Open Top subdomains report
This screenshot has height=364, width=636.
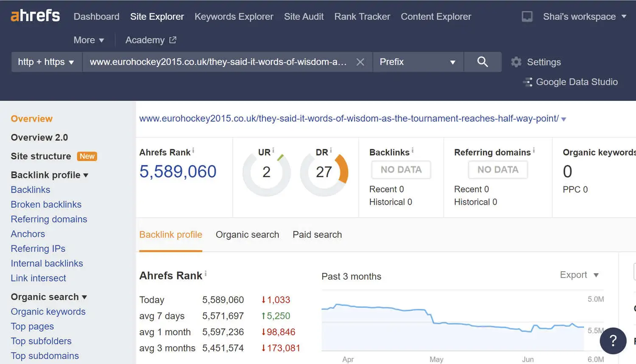coord(45,356)
